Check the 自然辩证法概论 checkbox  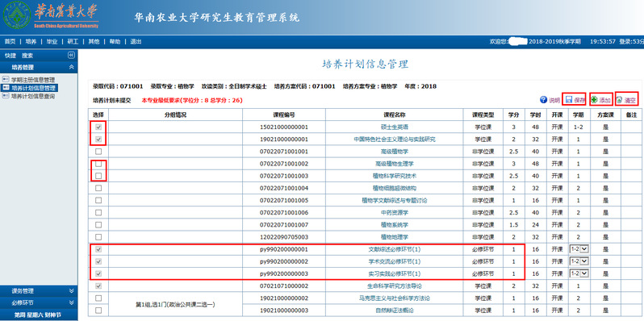pyautogui.click(x=98, y=311)
